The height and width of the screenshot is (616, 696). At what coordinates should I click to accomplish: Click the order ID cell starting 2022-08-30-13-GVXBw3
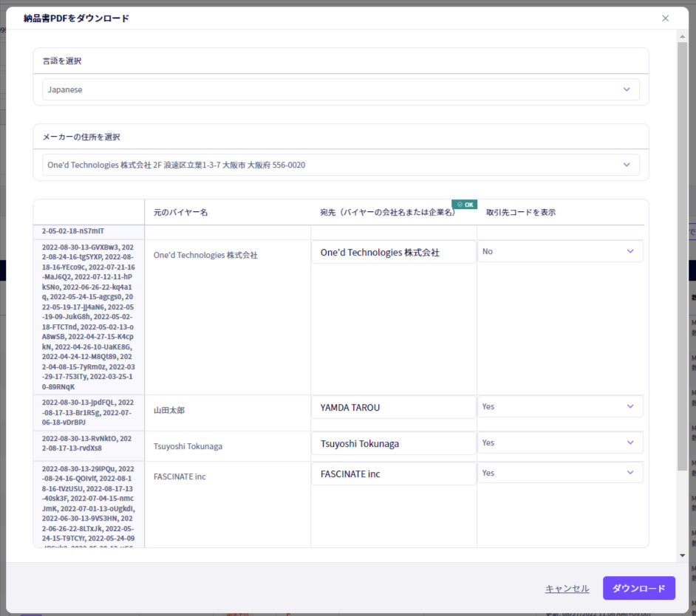point(89,317)
